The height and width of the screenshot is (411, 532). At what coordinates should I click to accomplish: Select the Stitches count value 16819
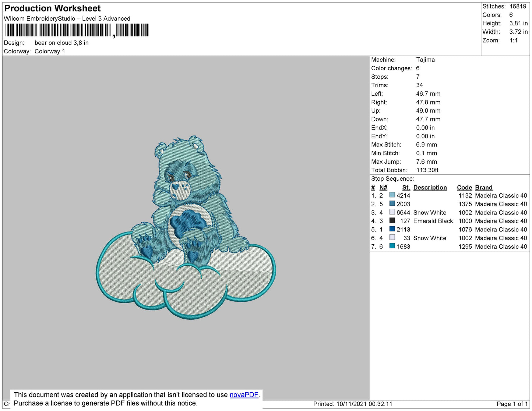point(518,6)
